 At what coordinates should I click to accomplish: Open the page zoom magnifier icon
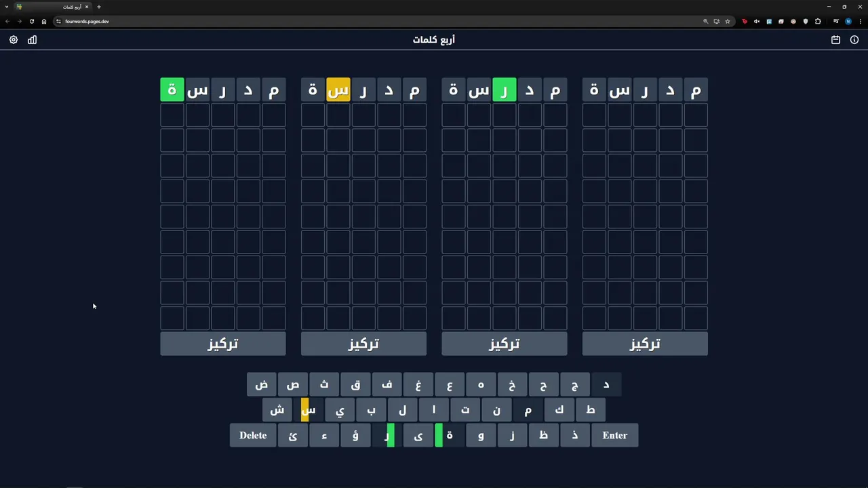click(706, 21)
